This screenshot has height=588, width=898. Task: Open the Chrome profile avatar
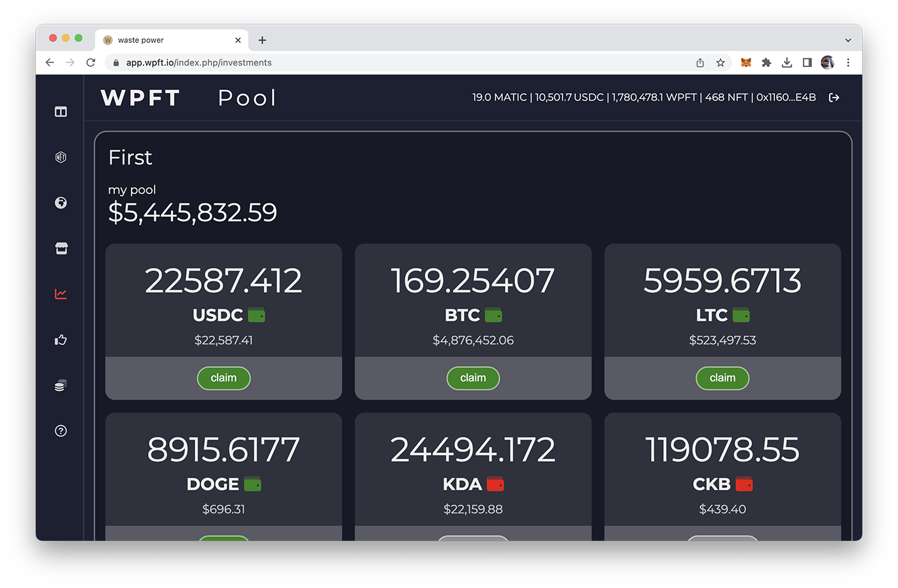[x=828, y=62]
